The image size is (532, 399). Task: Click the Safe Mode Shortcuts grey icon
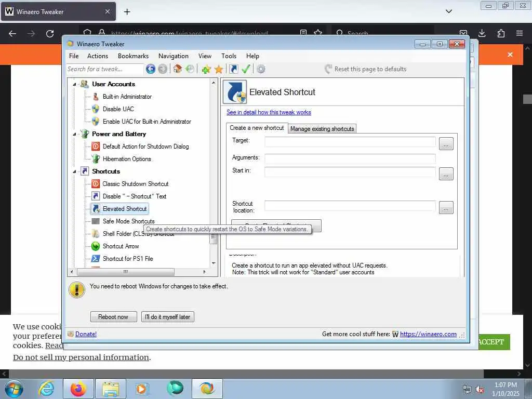[96, 221]
